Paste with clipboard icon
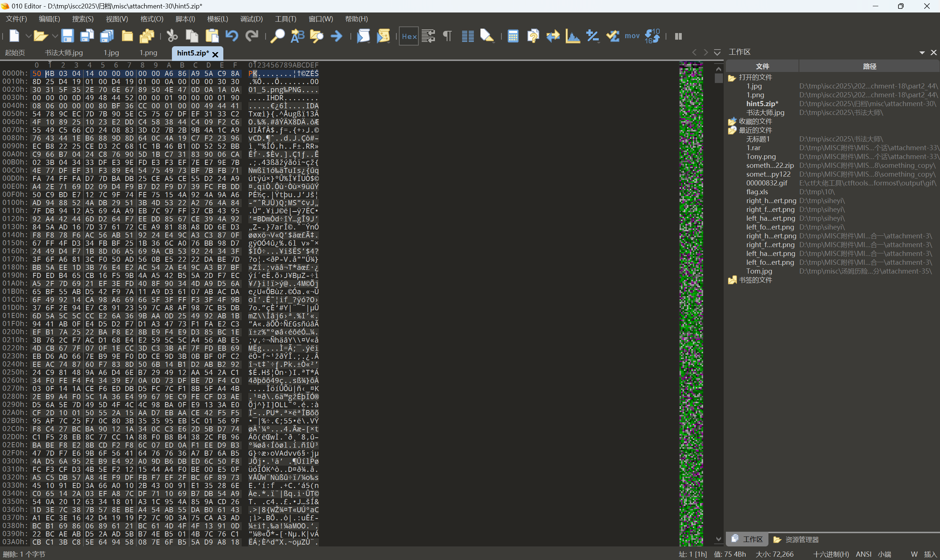 [212, 36]
